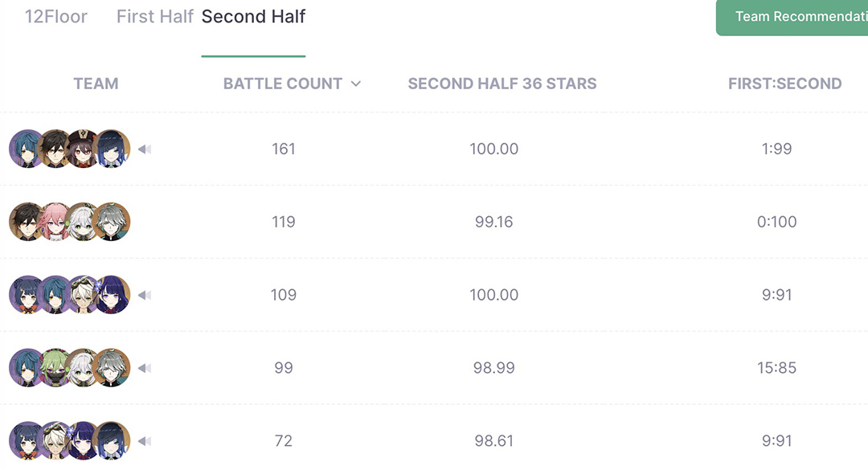Click the FIRST:SECOND column header

click(x=785, y=84)
